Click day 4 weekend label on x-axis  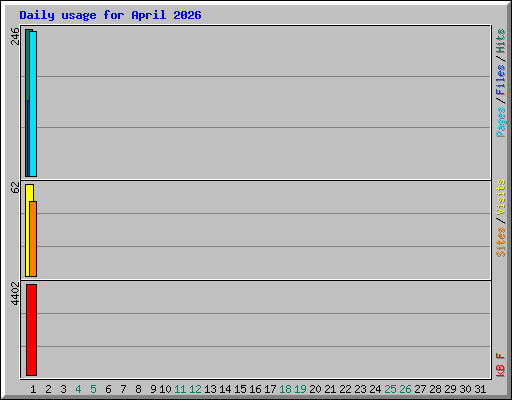tap(78, 389)
